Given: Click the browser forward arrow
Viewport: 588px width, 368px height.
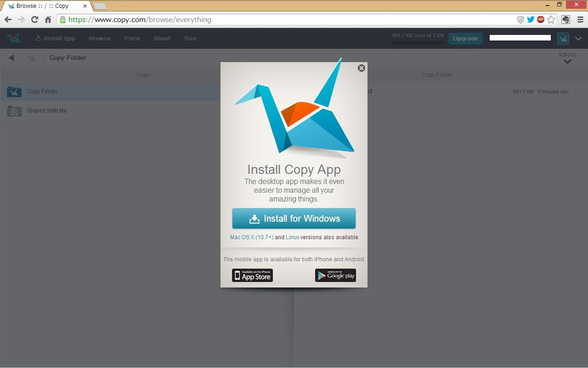Looking at the screenshot, I should [21, 20].
